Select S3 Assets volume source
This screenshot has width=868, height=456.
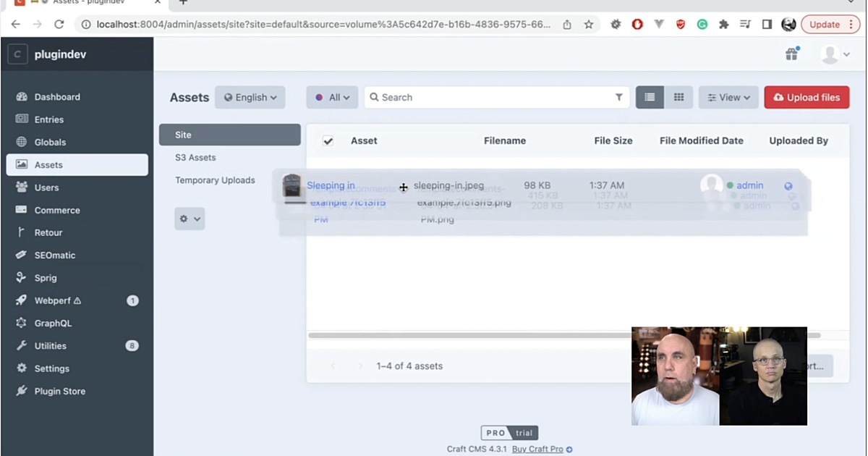(195, 157)
